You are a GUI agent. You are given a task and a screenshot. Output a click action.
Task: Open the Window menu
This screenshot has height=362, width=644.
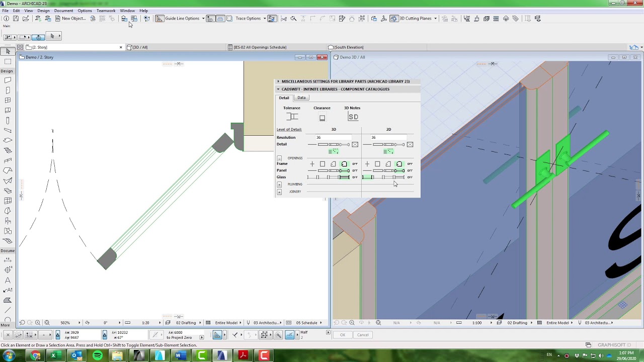[127, 11]
